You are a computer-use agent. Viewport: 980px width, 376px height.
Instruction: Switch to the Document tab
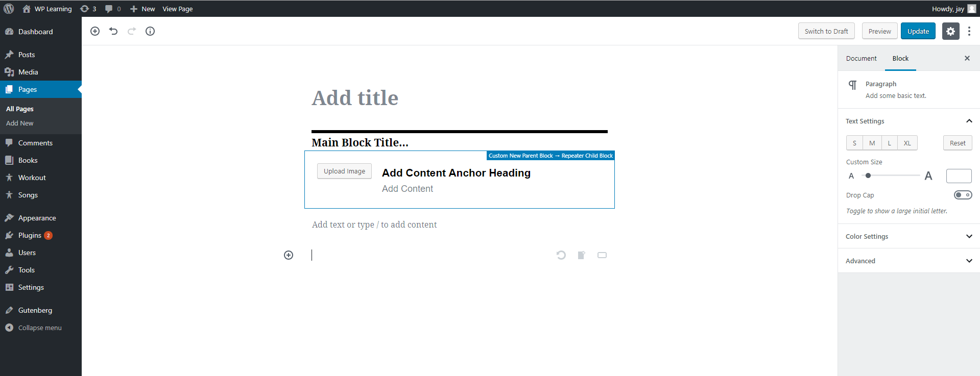click(x=861, y=58)
